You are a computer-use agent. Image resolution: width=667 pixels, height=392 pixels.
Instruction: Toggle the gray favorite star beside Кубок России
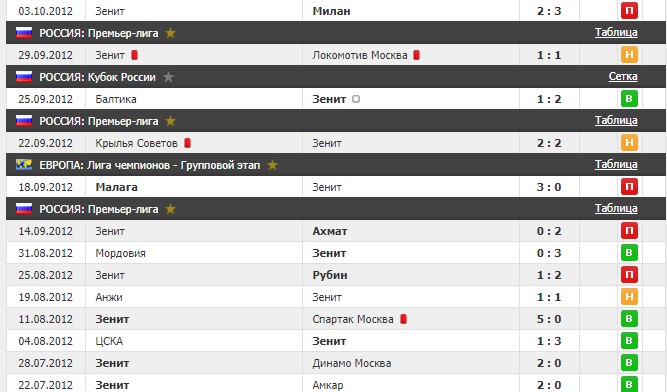(168, 77)
